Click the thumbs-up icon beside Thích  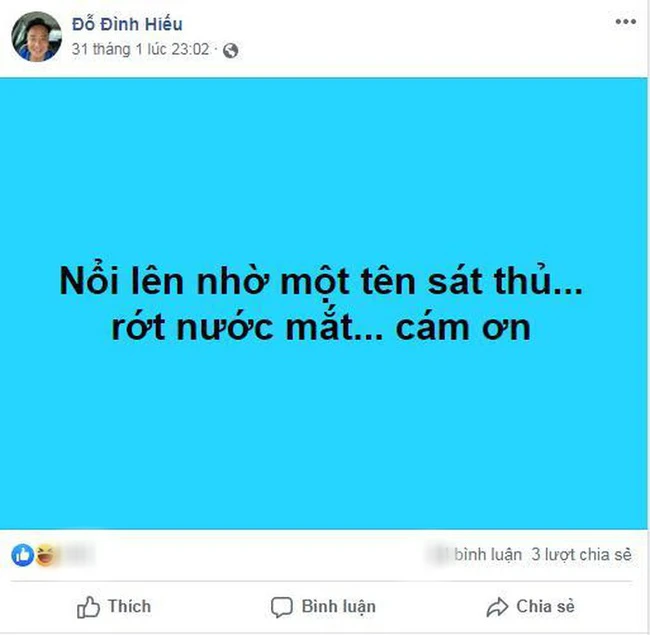(x=89, y=606)
